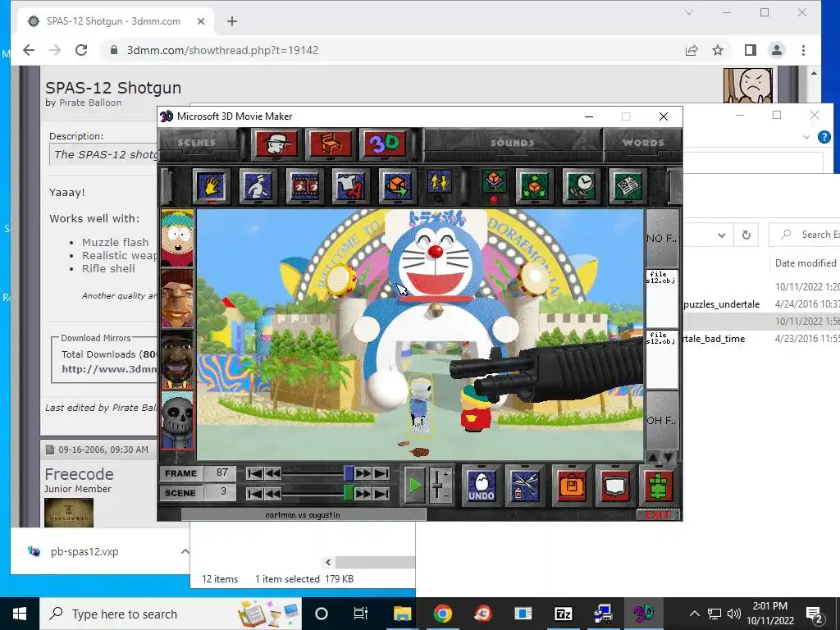This screenshot has width=840, height=630.
Task: Bookmark this page with star icon
Action: click(x=718, y=50)
